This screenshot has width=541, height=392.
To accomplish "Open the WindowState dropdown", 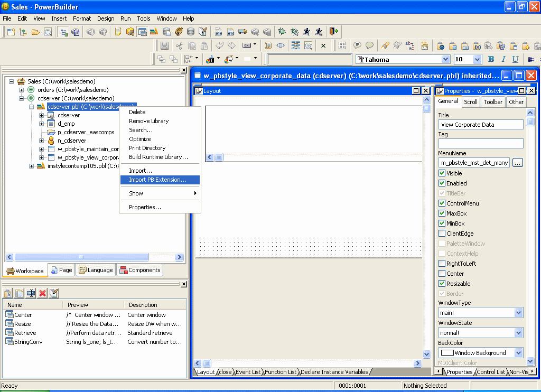I will coord(518,333).
